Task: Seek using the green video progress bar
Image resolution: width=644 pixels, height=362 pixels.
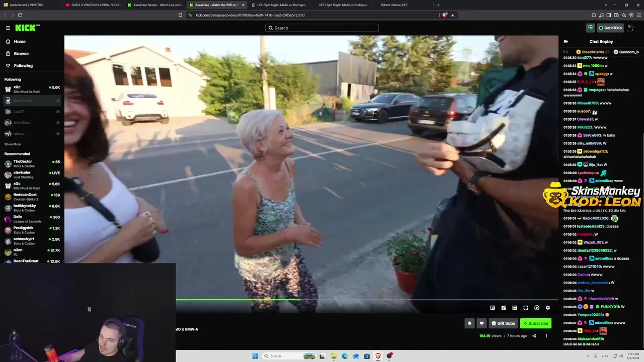Action: 367,300
